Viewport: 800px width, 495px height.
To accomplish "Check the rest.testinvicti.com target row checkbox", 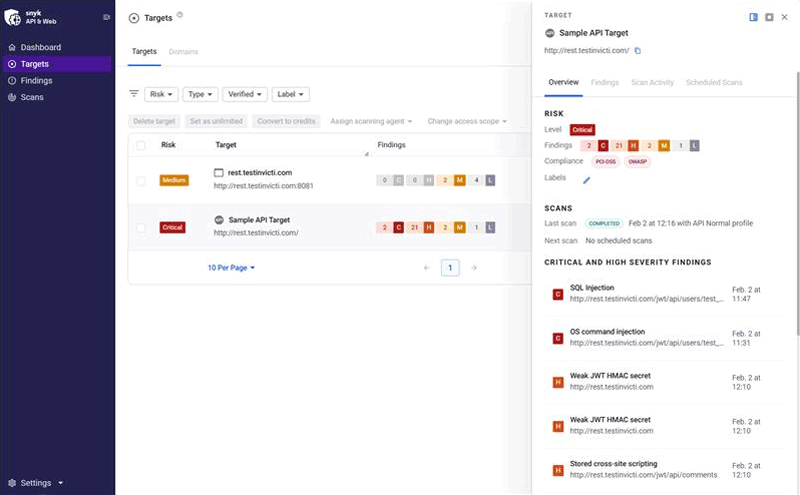I will (141, 180).
